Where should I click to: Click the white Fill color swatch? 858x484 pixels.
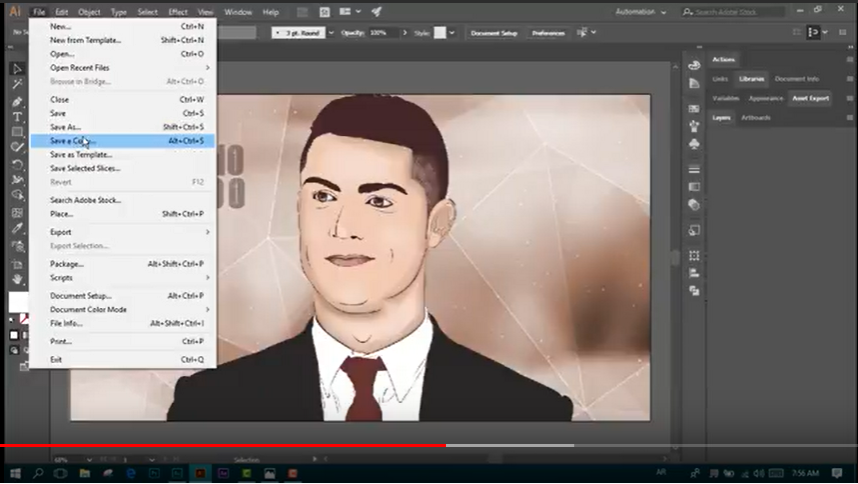(x=18, y=302)
